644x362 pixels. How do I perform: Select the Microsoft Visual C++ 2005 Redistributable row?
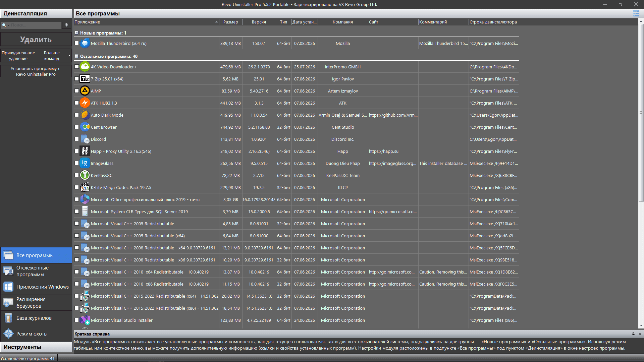pyautogui.click(x=297, y=224)
